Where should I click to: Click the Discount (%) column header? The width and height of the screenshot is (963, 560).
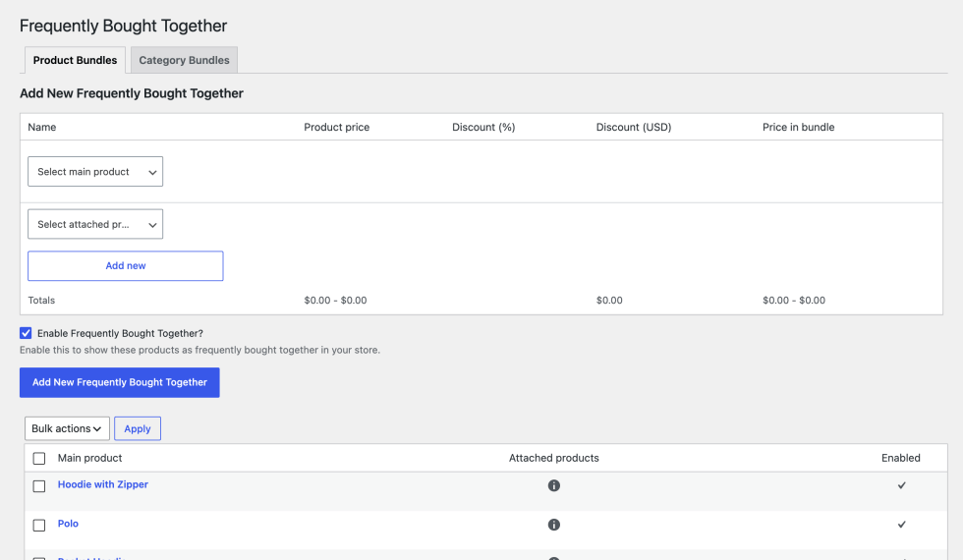(x=483, y=127)
